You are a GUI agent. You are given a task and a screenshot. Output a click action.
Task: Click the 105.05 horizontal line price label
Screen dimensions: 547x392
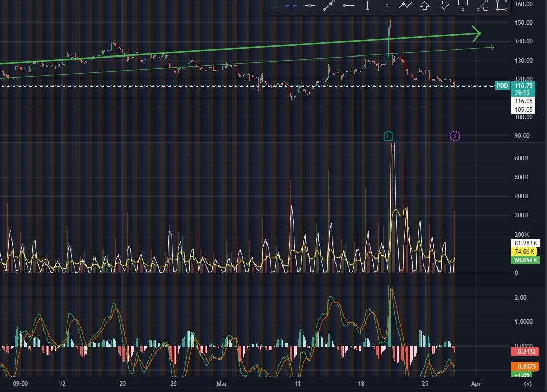(x=524, y=110)
